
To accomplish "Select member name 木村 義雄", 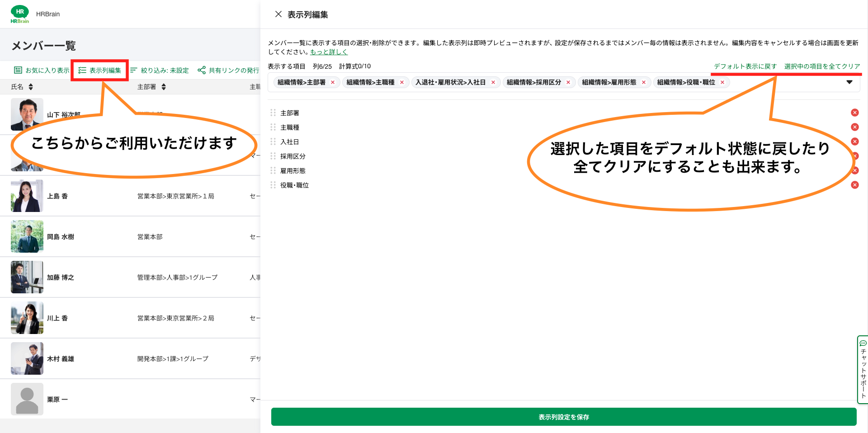I will pyautogui.click(x=61, y=359).
